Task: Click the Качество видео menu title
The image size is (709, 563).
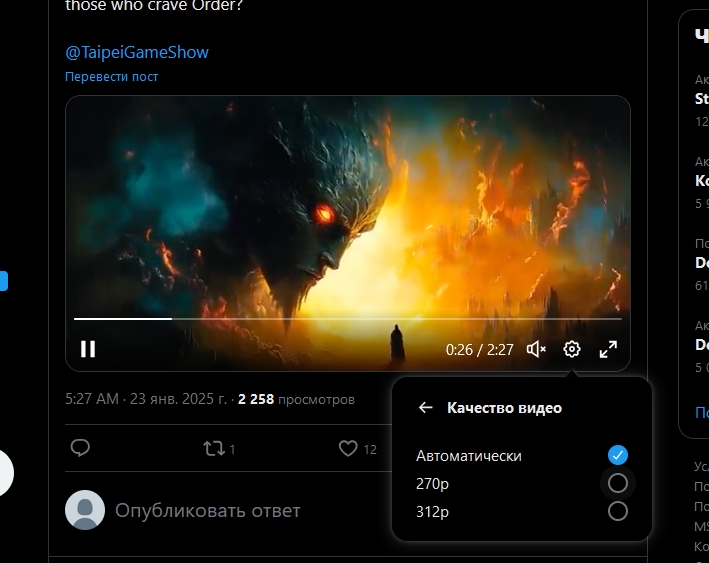Action: click(504, 408)
